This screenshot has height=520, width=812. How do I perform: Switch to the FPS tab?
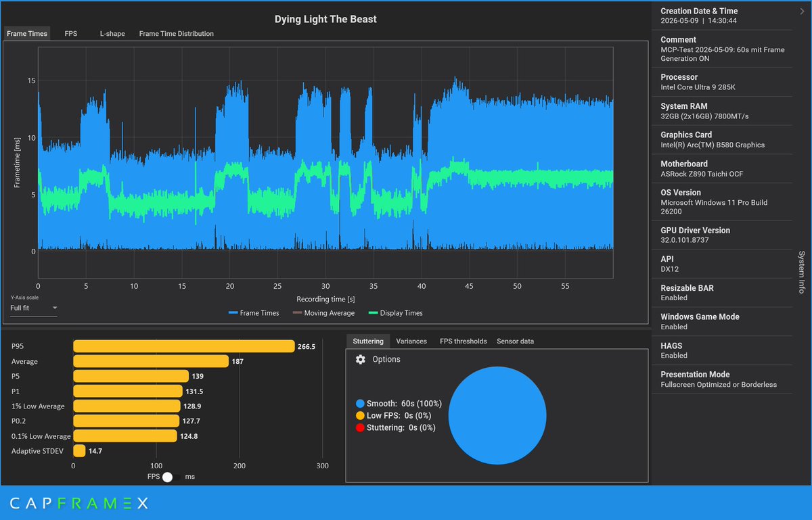(71, 33)
